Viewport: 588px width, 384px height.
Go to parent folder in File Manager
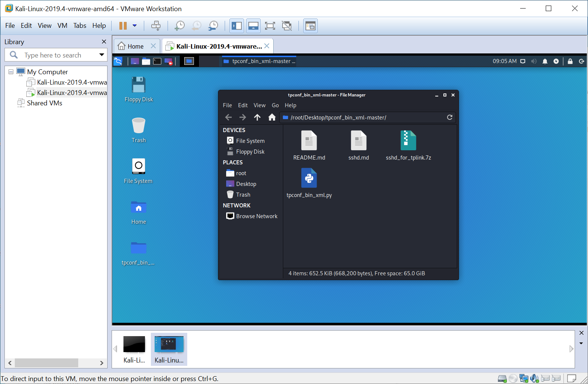click(x=257, y=117)
